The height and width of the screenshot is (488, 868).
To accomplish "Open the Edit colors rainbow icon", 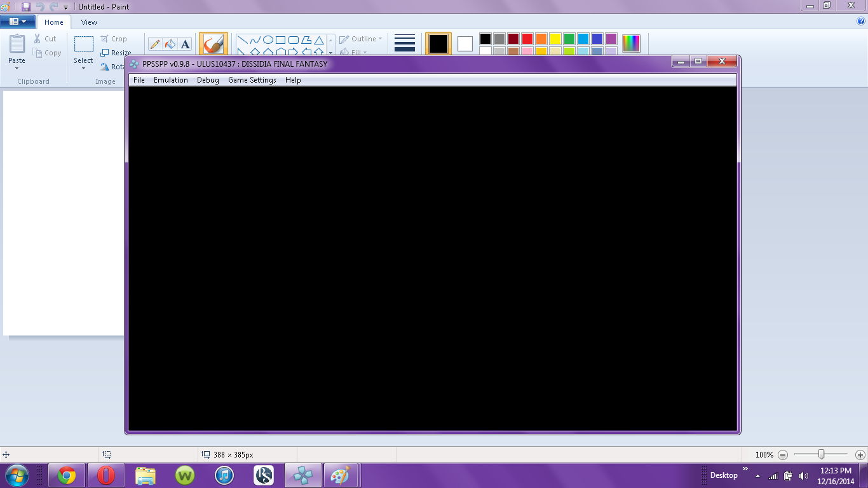I will (631, 43).
